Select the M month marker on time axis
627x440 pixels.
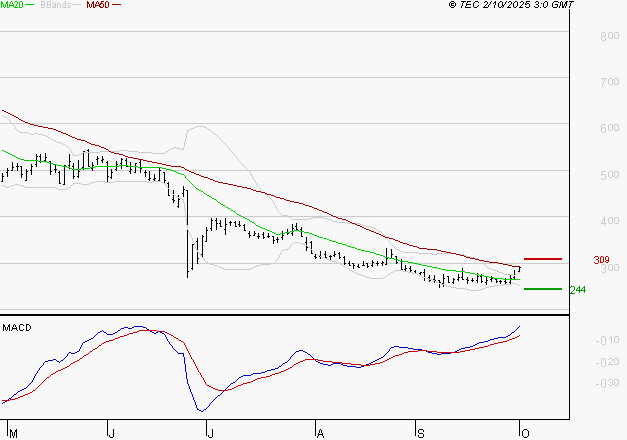(11, 433)
